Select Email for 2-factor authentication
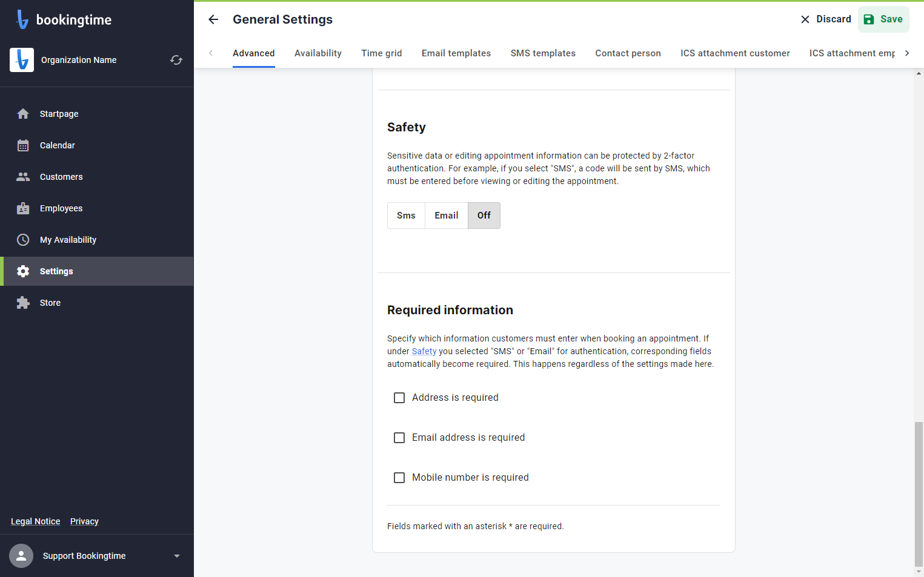The image size is (924, 577). click(447, 216)
